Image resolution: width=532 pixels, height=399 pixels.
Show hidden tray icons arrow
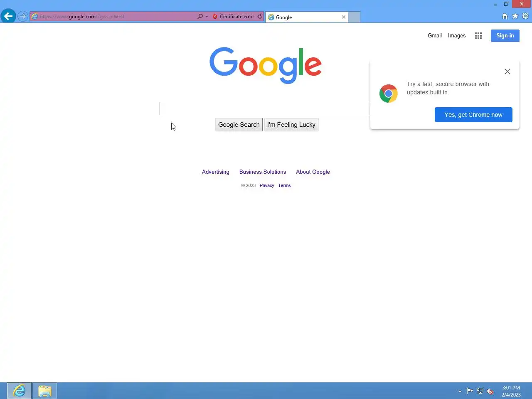(x=460, y=391)
